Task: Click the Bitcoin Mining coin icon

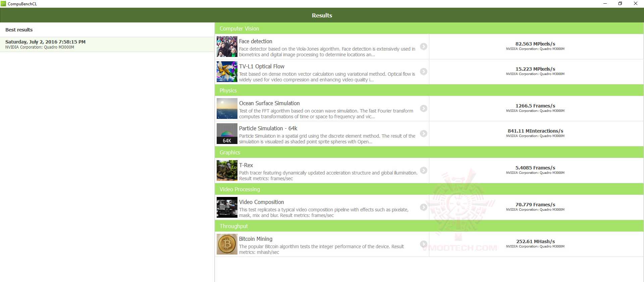Action: click(227, 244)
